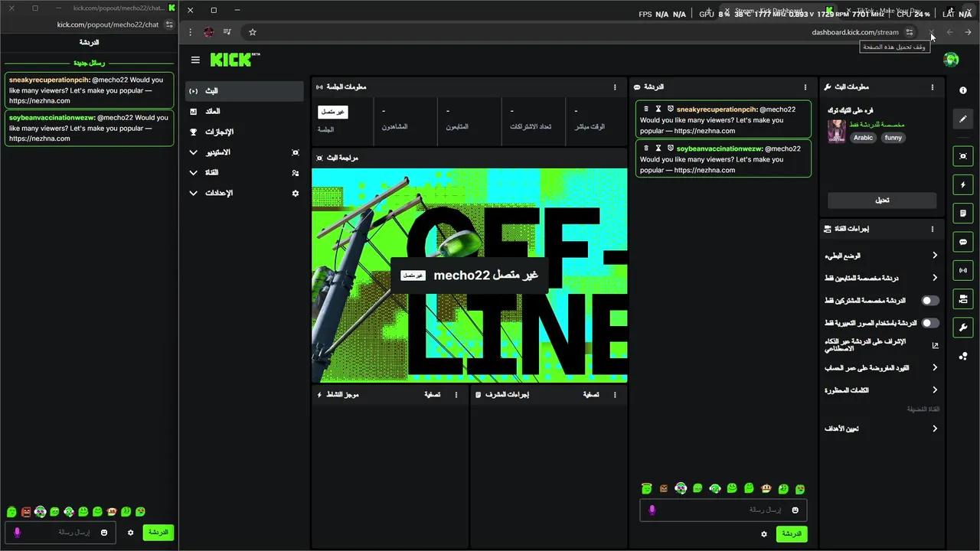
Task: Select the Stream item in the sidebar
Action: [245, 91]
